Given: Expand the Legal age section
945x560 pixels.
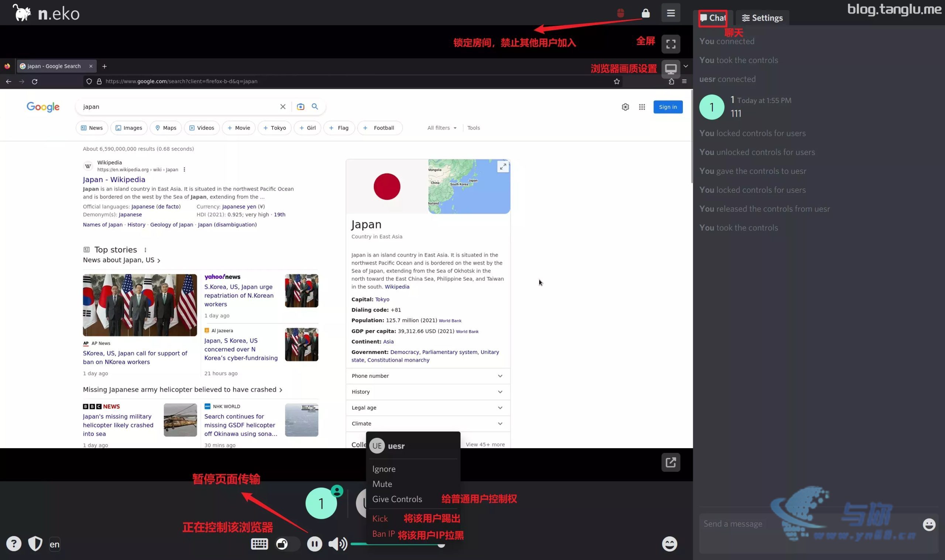Looking at the screenshot, I should [x=428, y=408].
